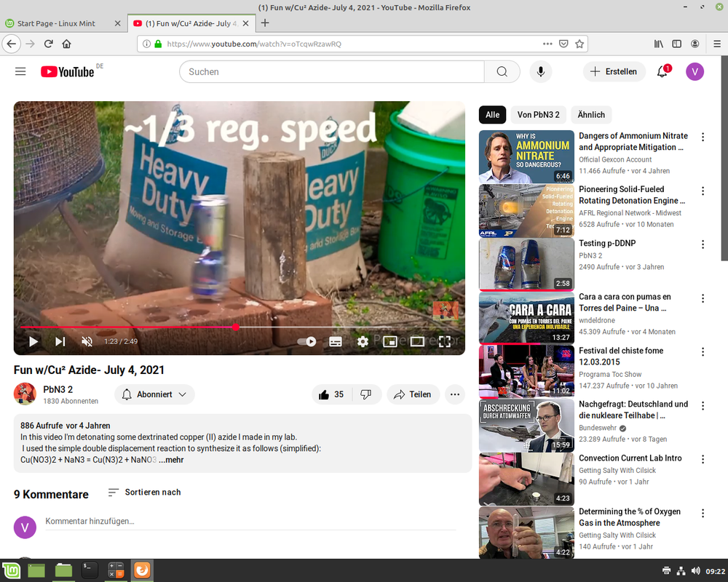Open the PbN3 2 channel avatar
Screen dimensions: 728x582
[x=25, y=394]
